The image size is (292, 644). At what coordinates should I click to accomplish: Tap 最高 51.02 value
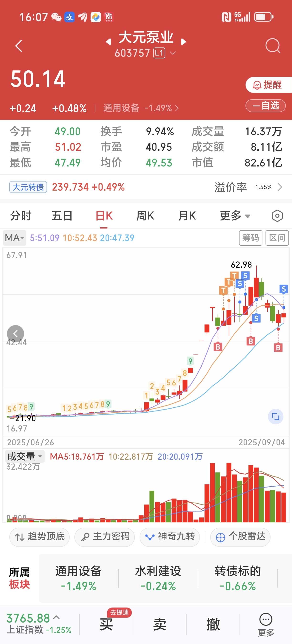(x=68, y=147)
